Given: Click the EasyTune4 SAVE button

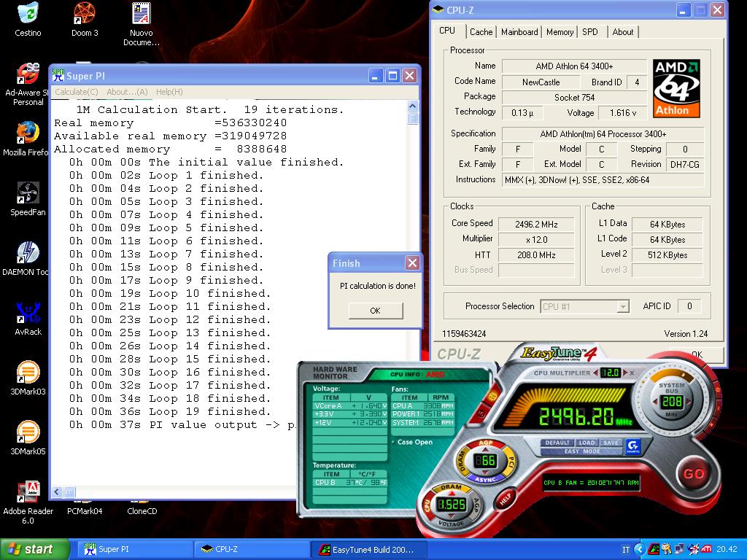Looking at the screenshot, I should click(x=611, y=443).
